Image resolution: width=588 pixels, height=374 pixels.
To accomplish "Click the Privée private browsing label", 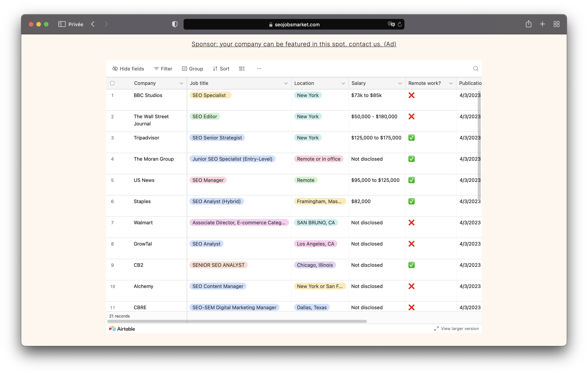I will pyautogui.click(x=76, y=24).
